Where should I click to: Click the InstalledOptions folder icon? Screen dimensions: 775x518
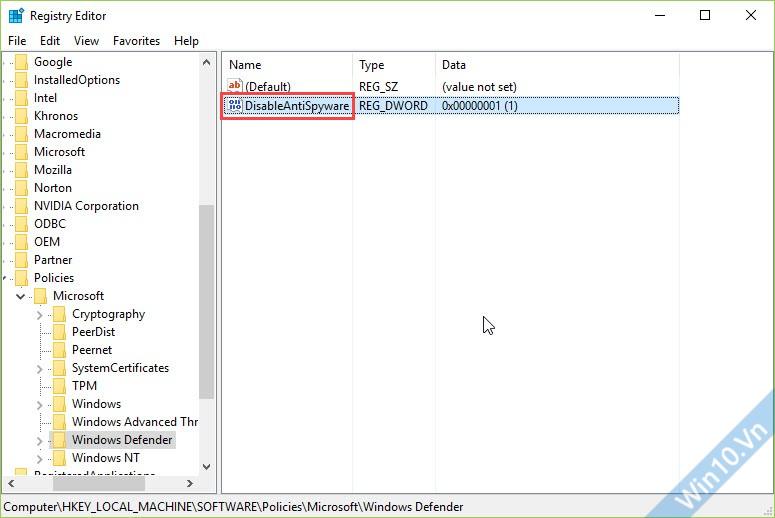pyautogui.click(x=21, y=80)
